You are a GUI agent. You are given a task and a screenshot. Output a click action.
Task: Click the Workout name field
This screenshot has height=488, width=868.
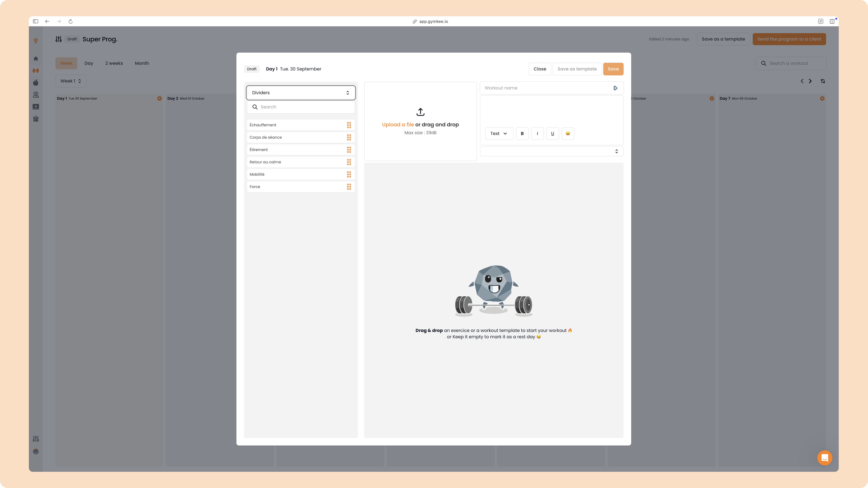552,88
